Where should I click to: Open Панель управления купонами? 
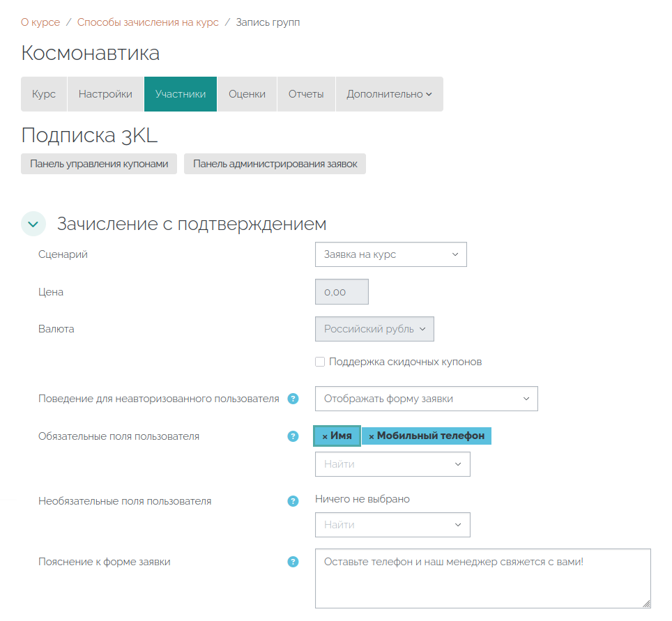[x=99, y=164]
